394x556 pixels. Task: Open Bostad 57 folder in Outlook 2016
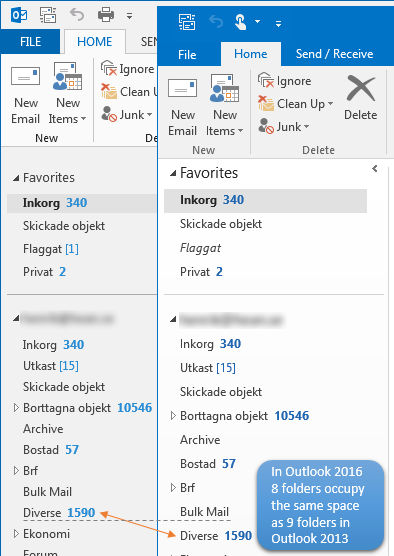coord(208,464)
